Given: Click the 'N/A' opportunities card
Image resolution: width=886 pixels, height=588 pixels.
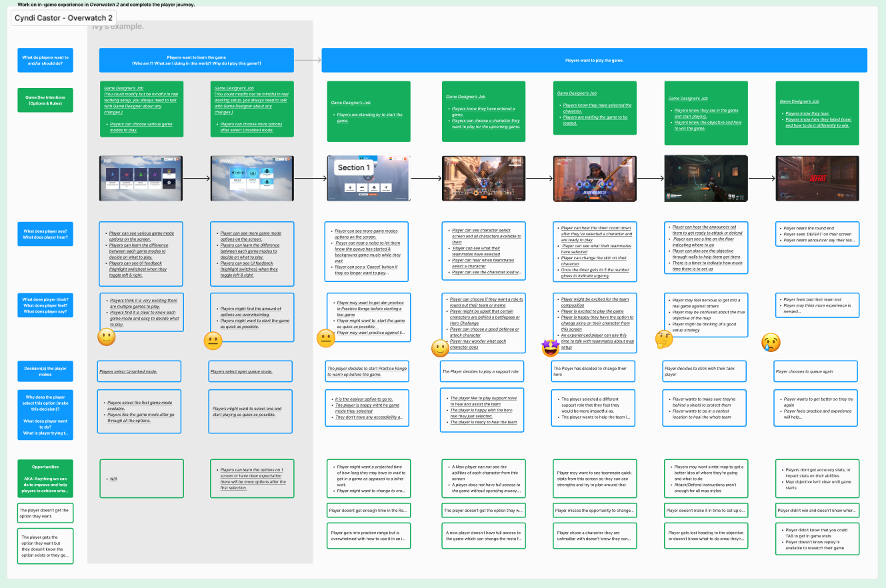Looking at the screenshot, I should tap(141, 479).
